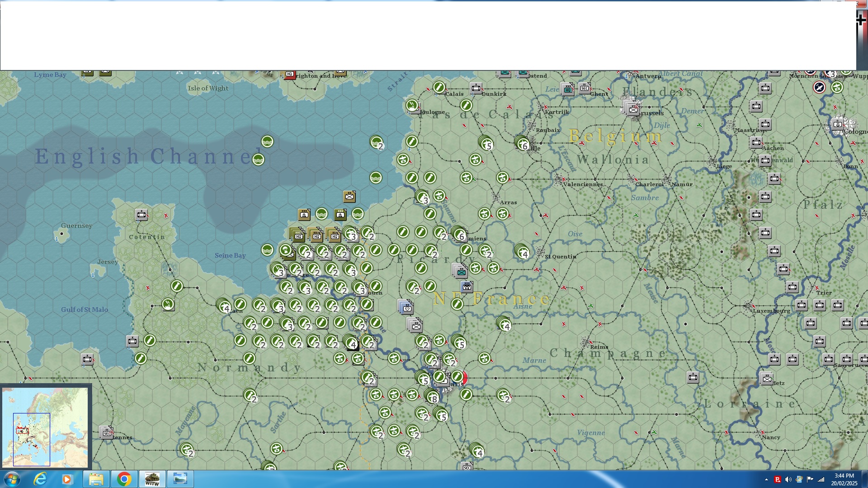
Task: Select the stack numbered 6 beside Amiens
Action: [459, 234]
